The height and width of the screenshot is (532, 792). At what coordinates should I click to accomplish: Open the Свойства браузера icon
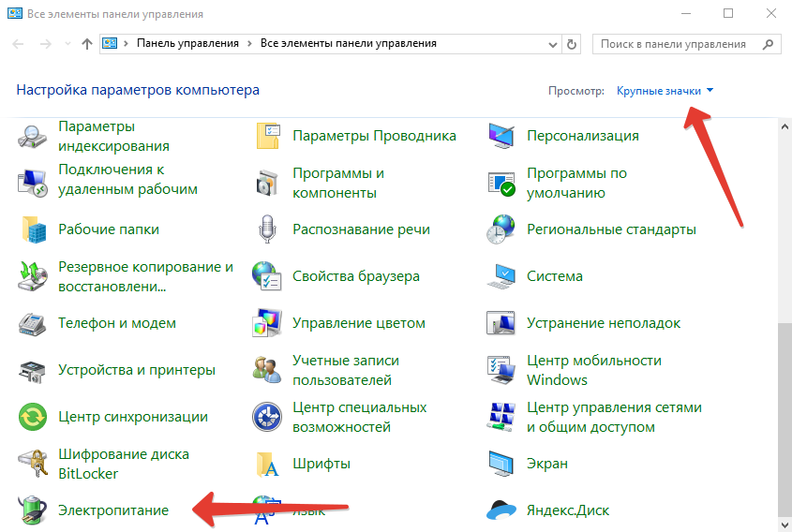267,276
